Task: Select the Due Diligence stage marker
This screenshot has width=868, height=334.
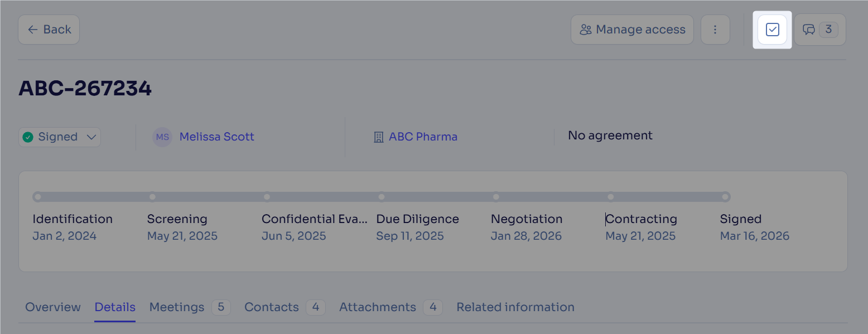Action: point(382,197)
